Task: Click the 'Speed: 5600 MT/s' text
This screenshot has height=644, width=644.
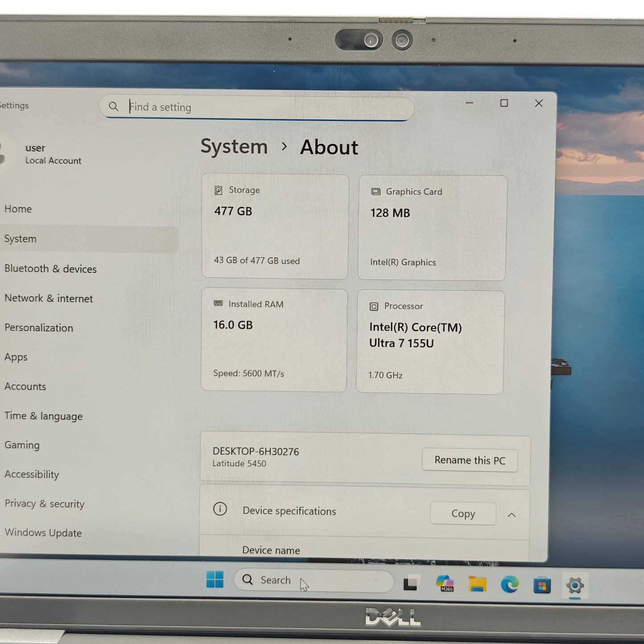Action: click(249, 373)
